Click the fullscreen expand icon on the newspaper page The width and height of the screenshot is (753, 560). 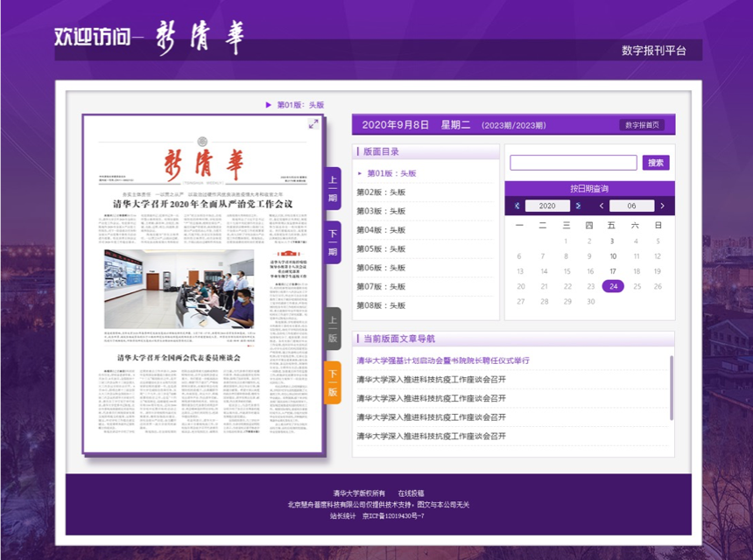[313, 123]
